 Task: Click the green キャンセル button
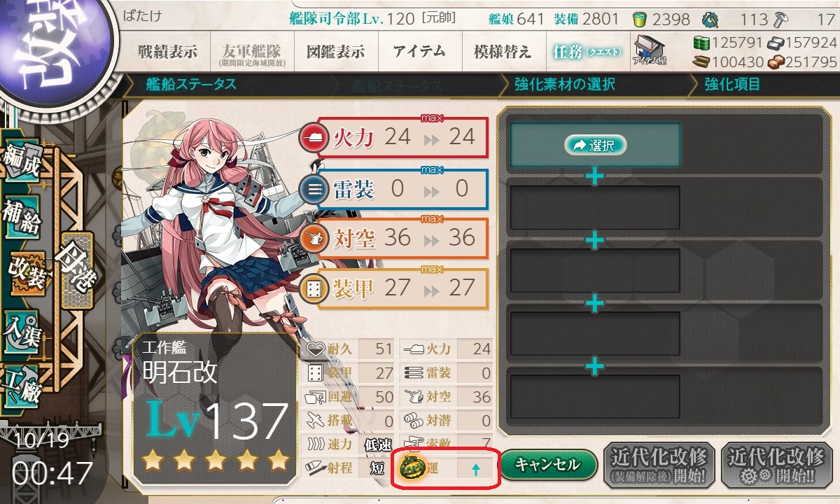[x=548, y=464]
